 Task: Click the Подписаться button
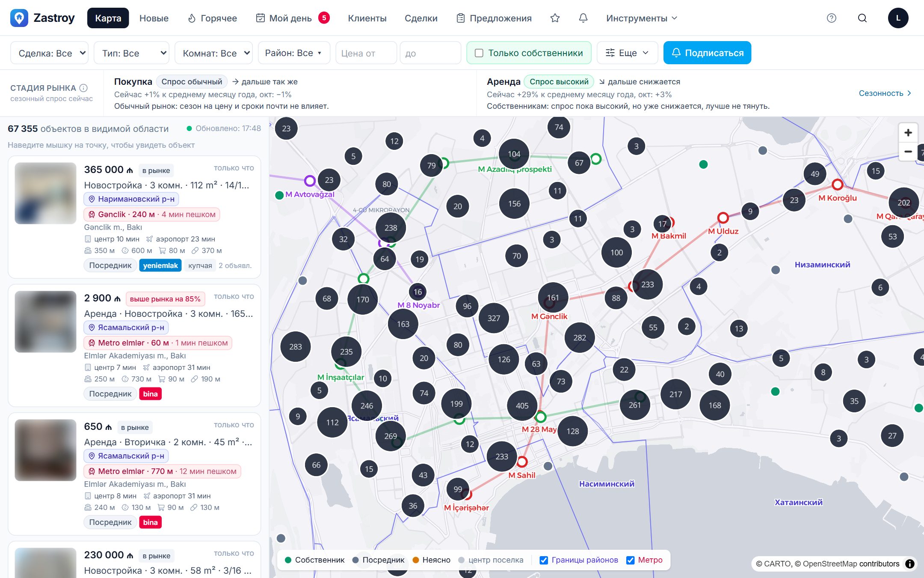click(x=707, y=53)
